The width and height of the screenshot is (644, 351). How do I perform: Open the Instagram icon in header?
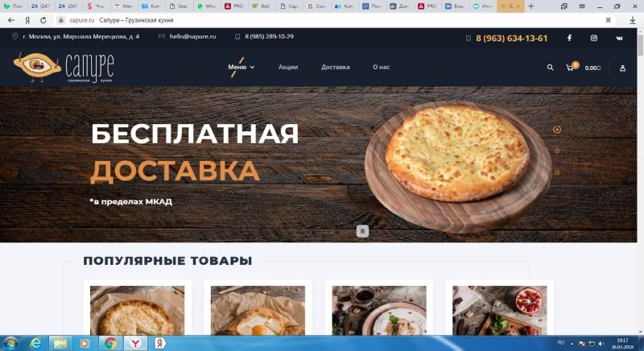tap(594, 38)
